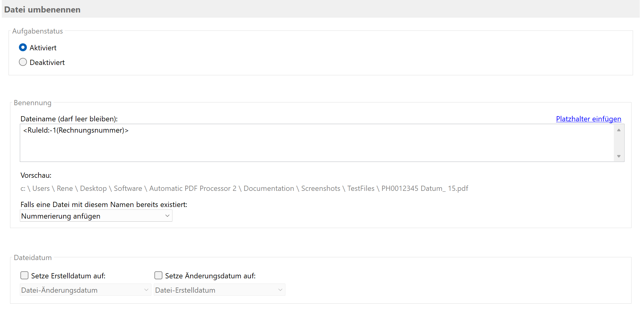
Task: Click the Vorschau file path preview text
Action: pyautogui.click(x=244, y=188)
